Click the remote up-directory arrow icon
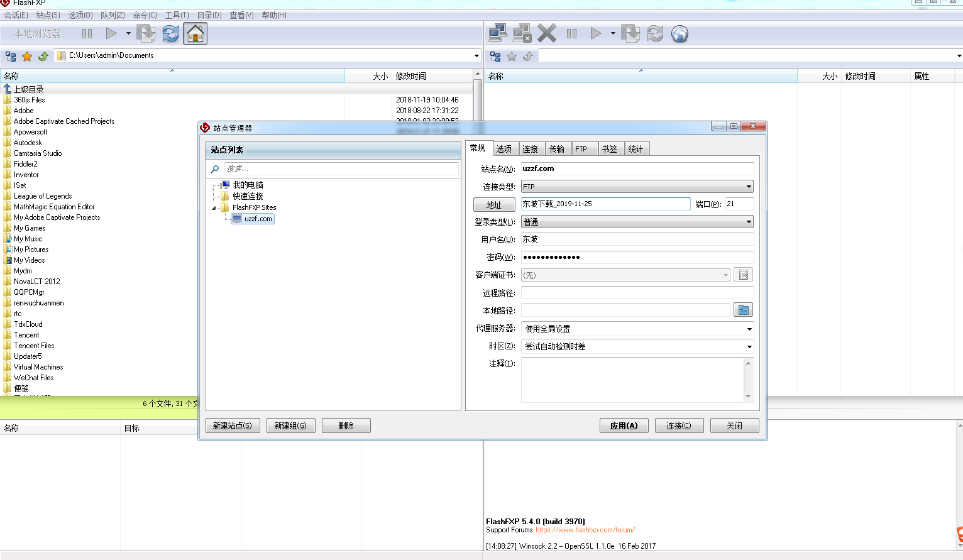 point(528,57)
